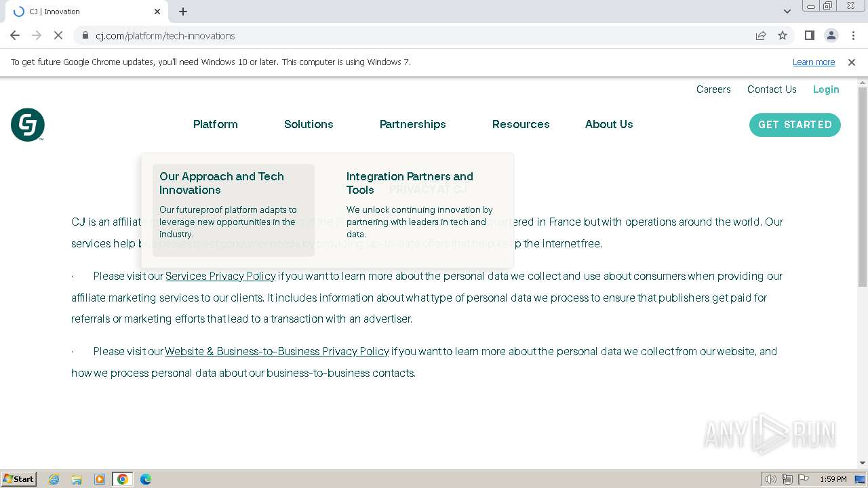This screenshot has height=488, width=868.
Task: Open the Contact Us link
Action: (x=772, y=89)
